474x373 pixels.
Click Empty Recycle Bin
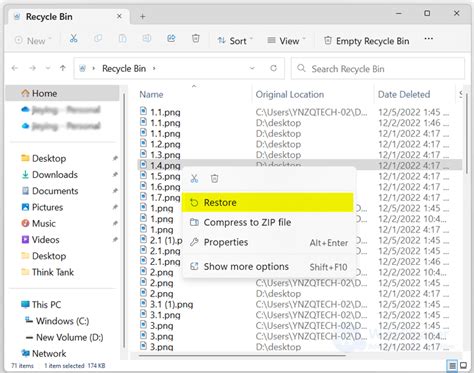(367, 41)
